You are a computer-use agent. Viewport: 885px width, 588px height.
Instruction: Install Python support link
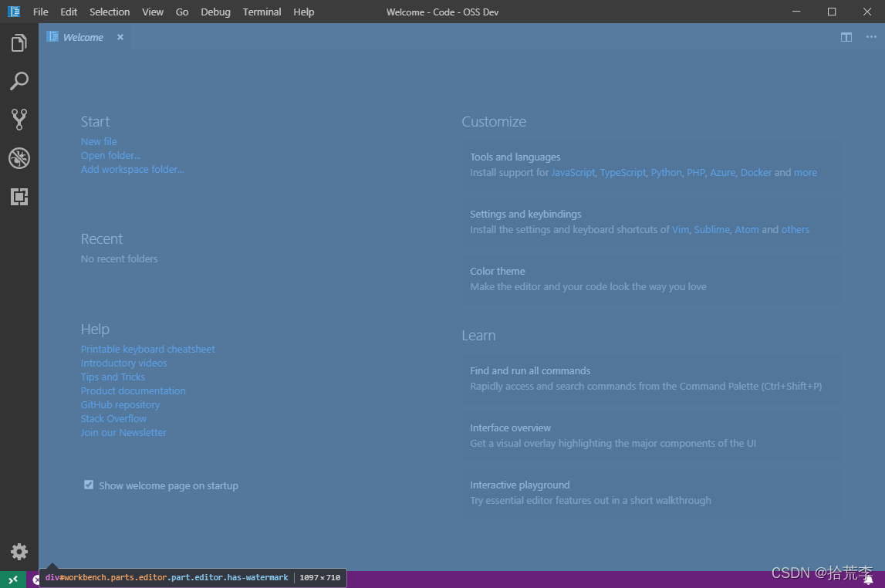[666, 173]
